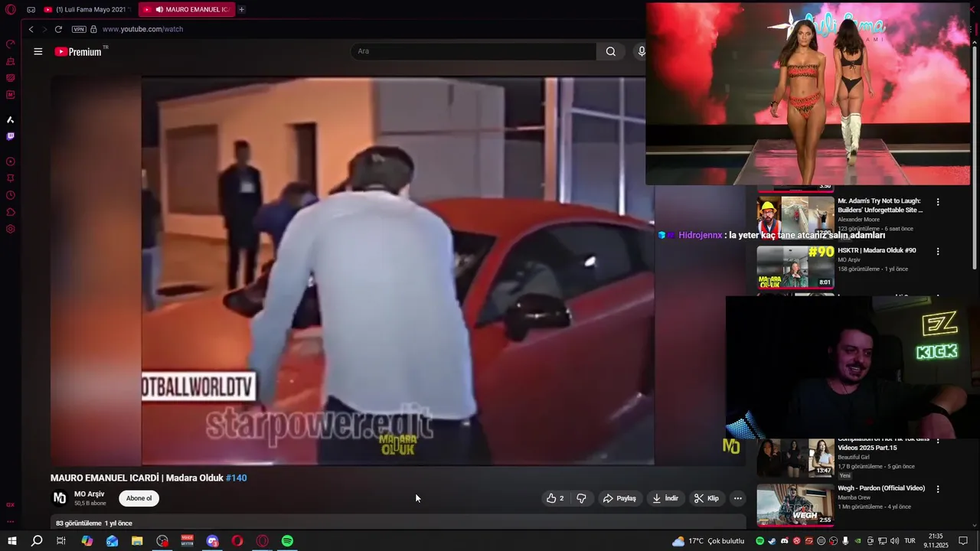Viewport: 980px width, 551px height.
Task: Open Task View on taskbar
Action: pyautogui.click(x=61, y=541)
